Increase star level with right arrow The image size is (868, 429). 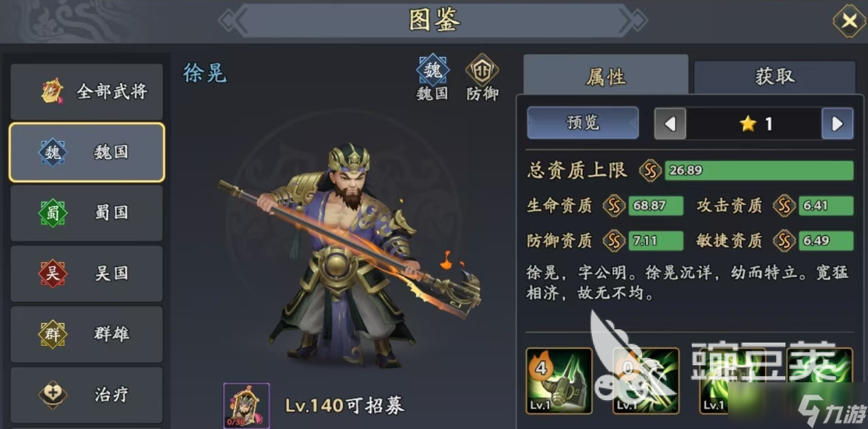coord(838,123)
